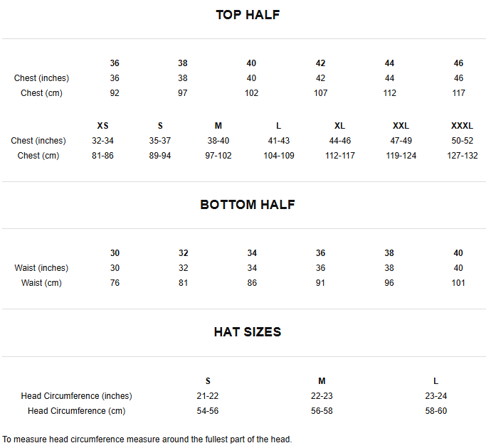Click the HAT SIZES heading
This screenshot has width=486, height=448.
click(248, 332)
